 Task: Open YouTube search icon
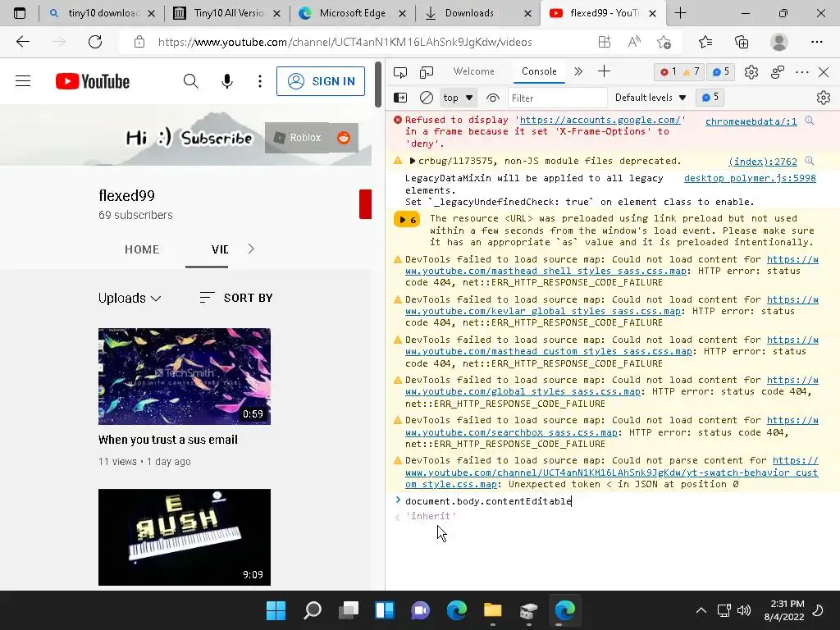(190, 81)
